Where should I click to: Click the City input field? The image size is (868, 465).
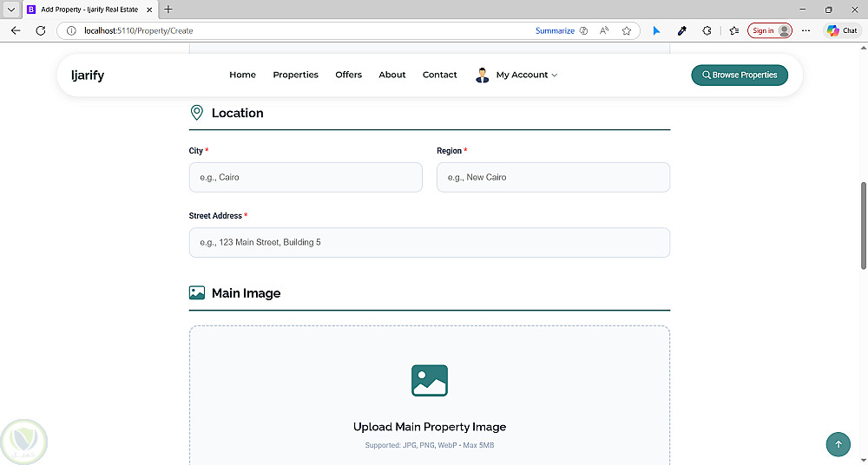click(x=306, y=177)
